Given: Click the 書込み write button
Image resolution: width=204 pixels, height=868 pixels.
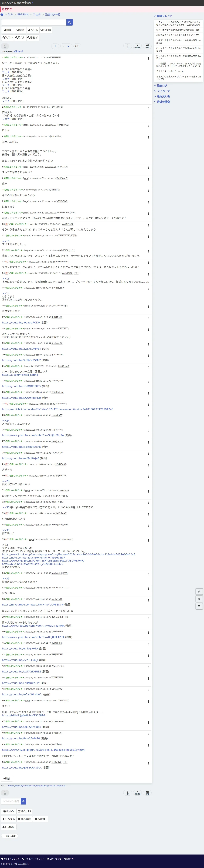Looking at the screenshot, I should 8,811.
